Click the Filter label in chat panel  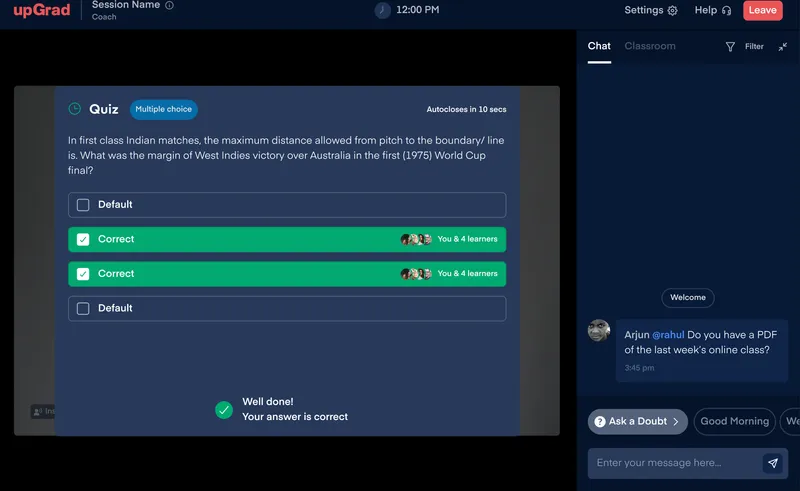point(754,46)
